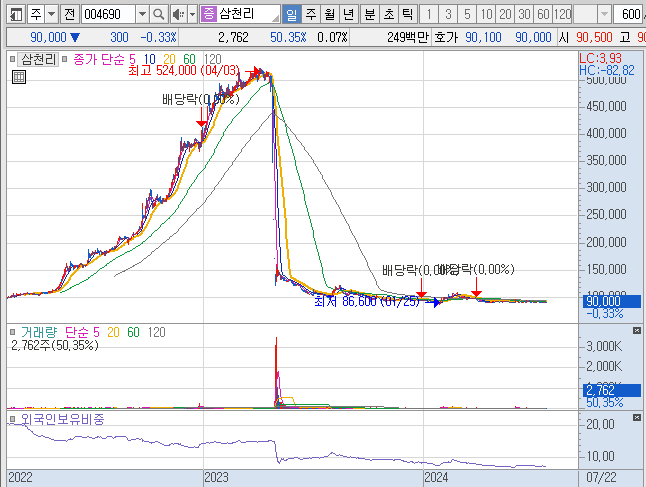
Task: Click the LC:3.93 readout
Action: tap(600, 58)
